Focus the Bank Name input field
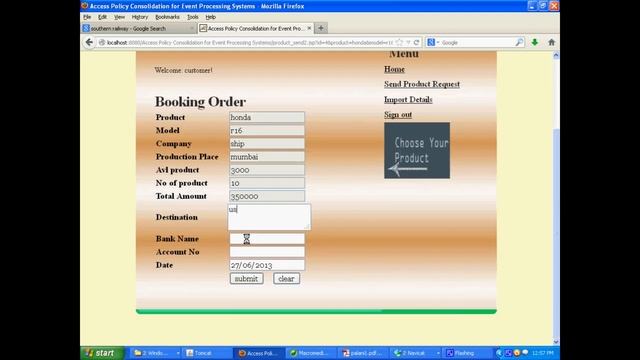 pyautogui.click(x=267, y=239)
